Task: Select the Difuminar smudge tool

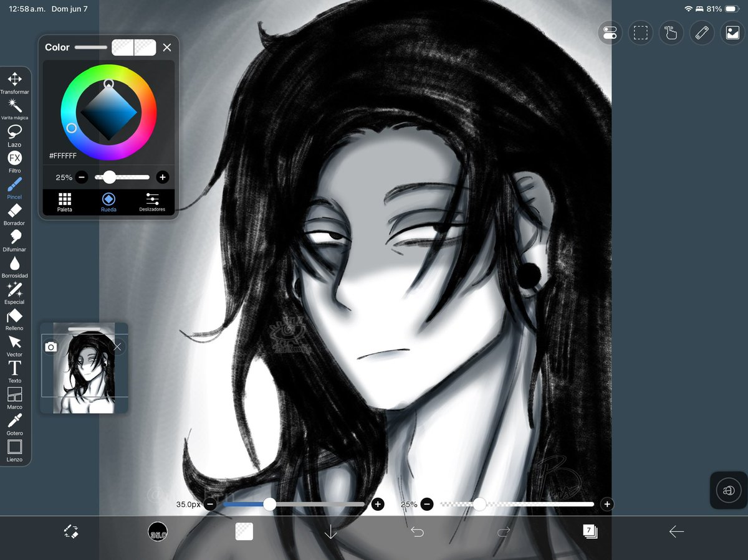Action: point(14,240)
